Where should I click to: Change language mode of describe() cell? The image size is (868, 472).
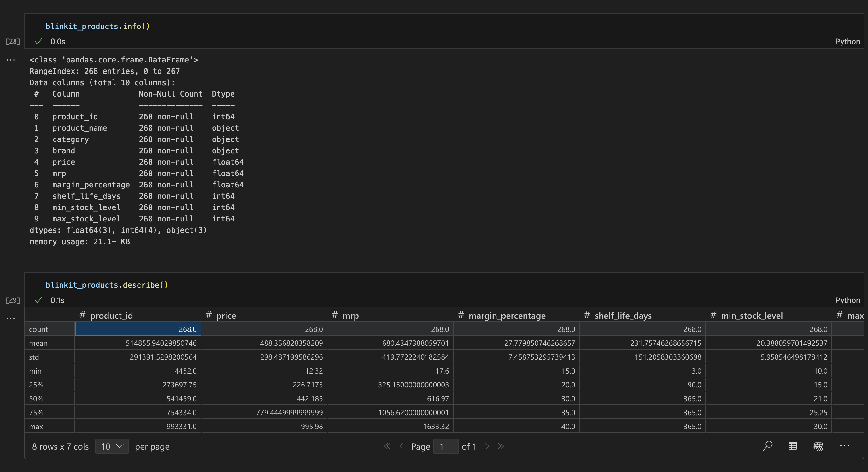coord(847,300)
